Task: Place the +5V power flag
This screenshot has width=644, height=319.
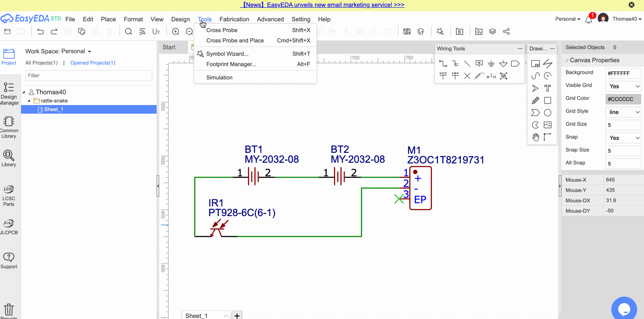Action: [455, 76]
